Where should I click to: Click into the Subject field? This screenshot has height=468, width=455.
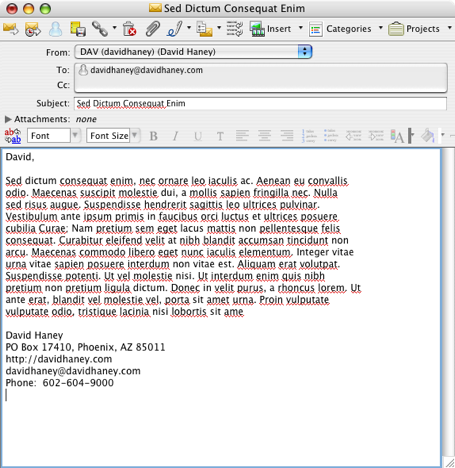[260, 103]
